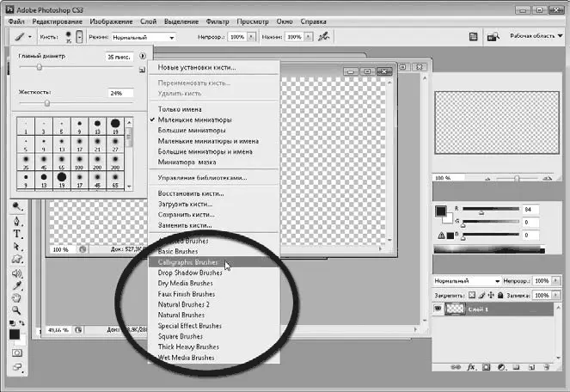
Task: Toggle lock transparent pixels
Action: coord(471,295)
